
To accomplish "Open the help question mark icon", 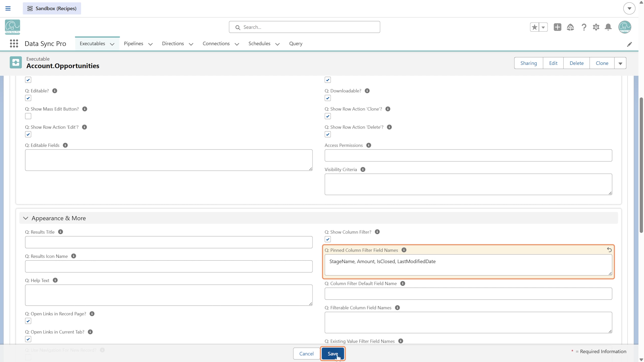I will [584, 27].
